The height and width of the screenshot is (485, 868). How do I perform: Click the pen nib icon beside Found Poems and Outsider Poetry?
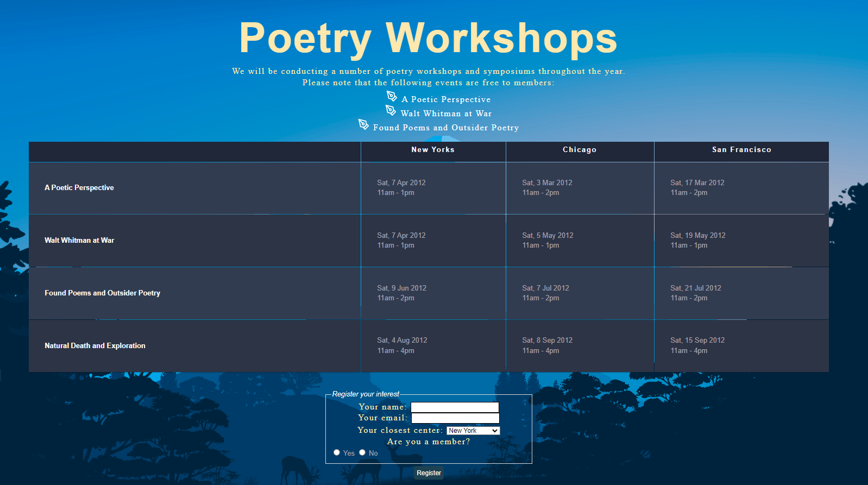click(x=363, y=124)
